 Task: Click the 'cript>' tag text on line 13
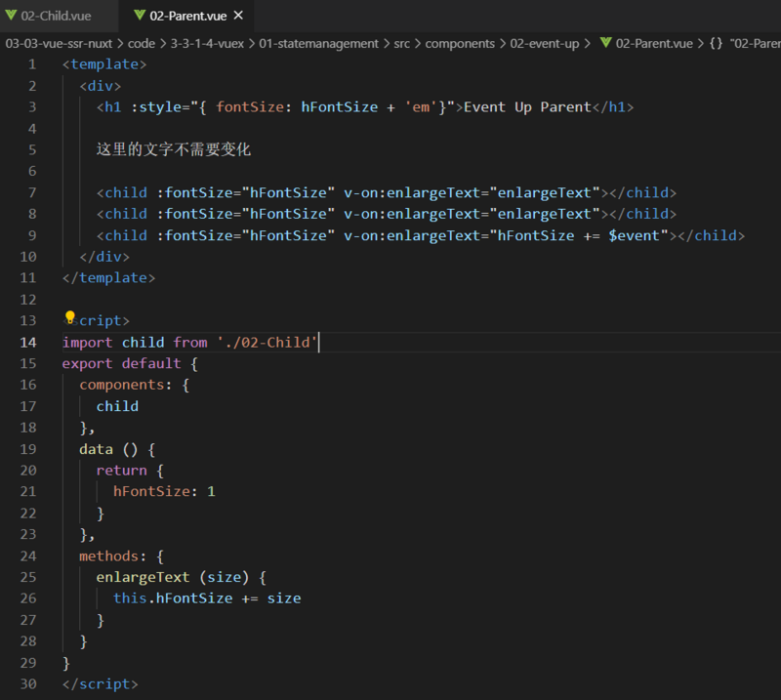[104, 321]
